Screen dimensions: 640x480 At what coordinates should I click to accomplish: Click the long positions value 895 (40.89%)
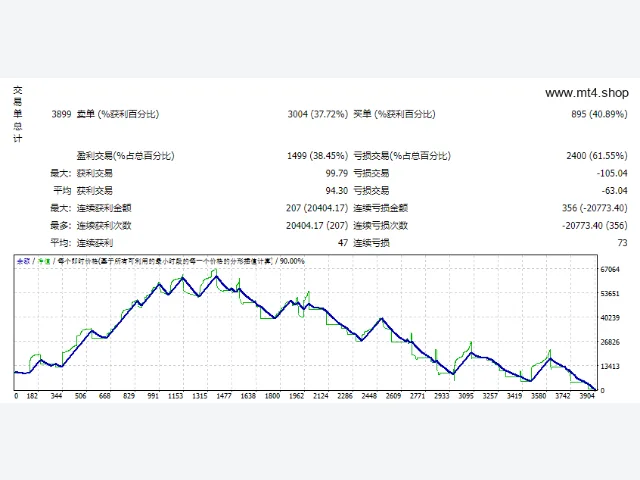599,114
